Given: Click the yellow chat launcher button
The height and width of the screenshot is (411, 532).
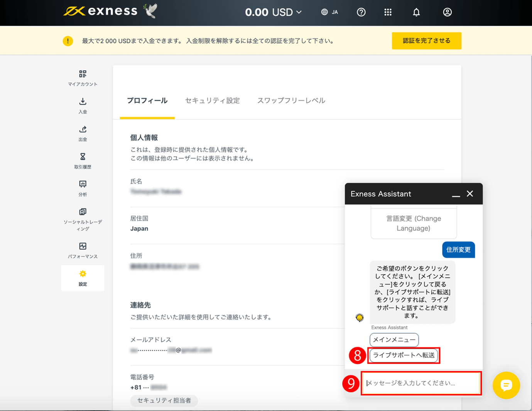Looking at the screenshot, I should (506, 385).
